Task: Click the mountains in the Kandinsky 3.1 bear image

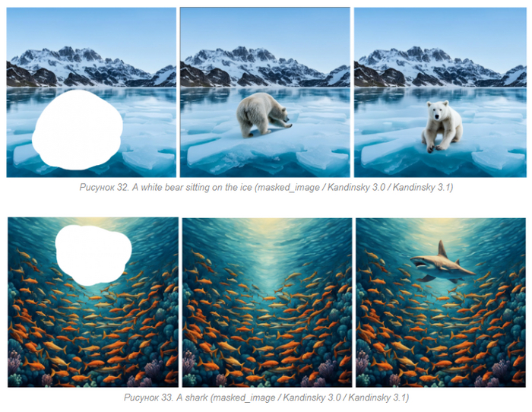Action: (x=440, y=67)
